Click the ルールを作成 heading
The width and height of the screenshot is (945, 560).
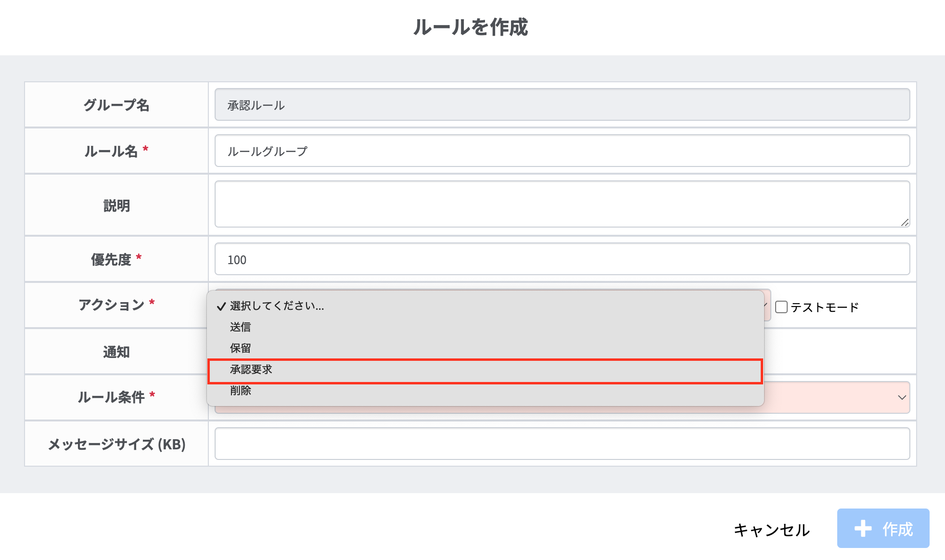471,27
